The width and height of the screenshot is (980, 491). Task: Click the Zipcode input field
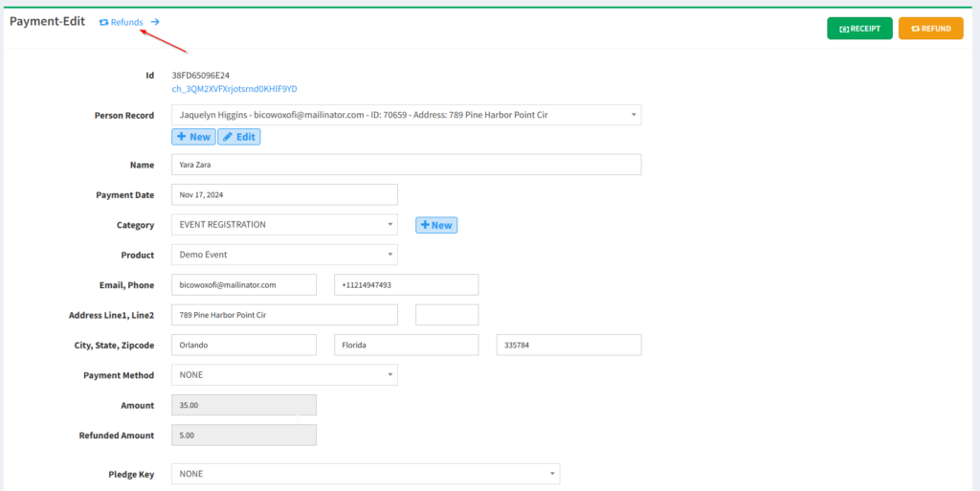coord(568,345)
